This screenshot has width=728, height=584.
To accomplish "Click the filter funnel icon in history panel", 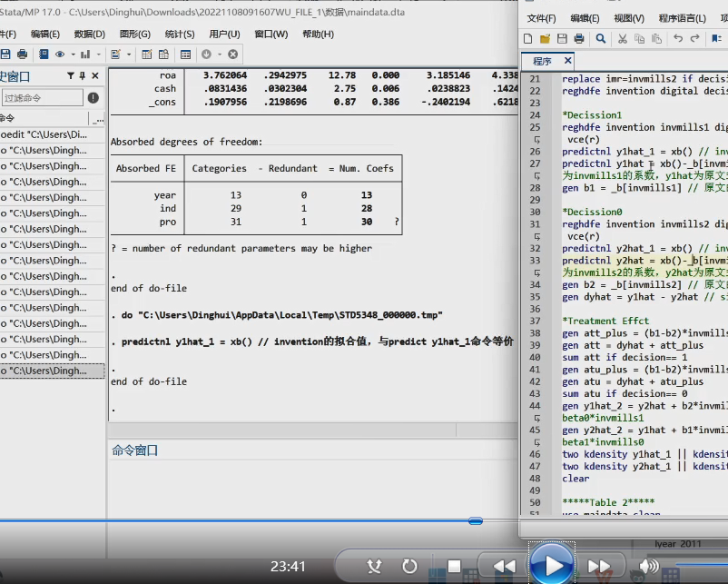I will pyautogui.click(x=71, y=75).
